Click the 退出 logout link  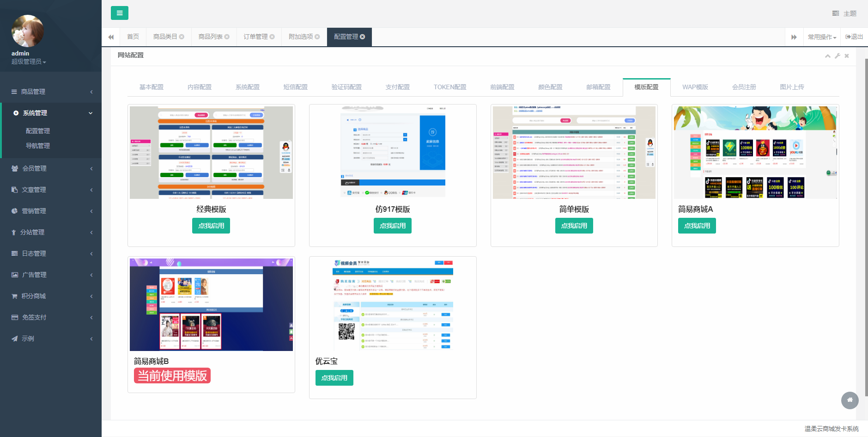point(854,37)
